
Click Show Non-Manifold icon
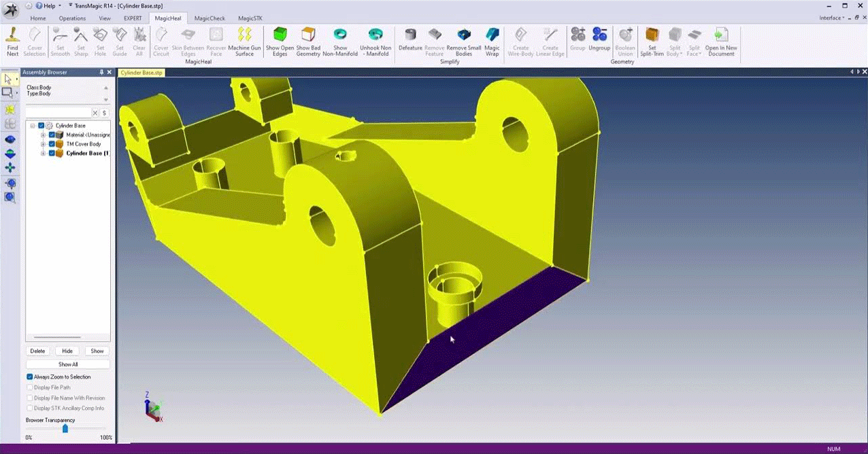point(340,41)
